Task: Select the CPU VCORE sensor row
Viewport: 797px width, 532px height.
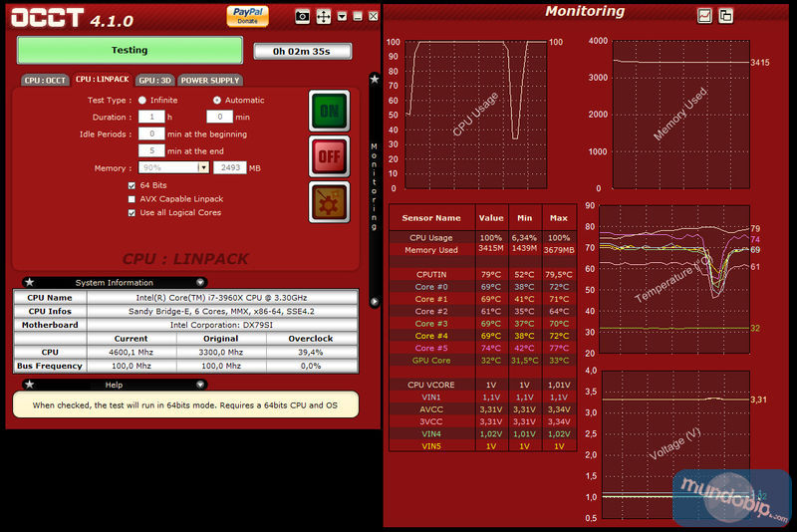Action: click(483, 385)
